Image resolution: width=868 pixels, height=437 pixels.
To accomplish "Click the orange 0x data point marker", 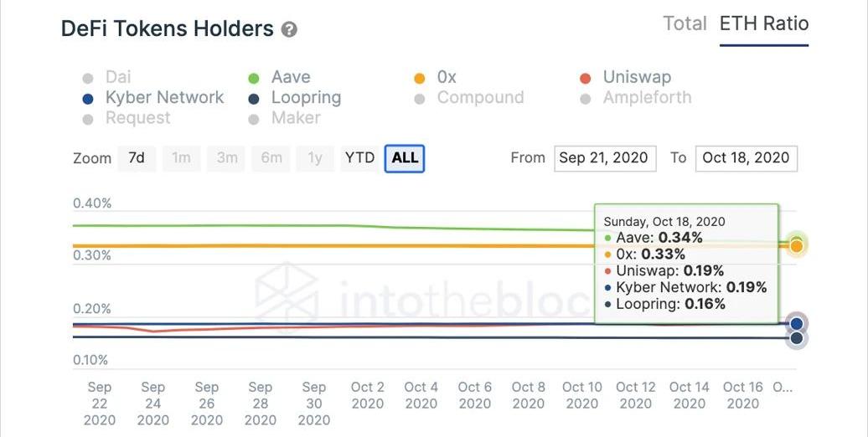I will [x=797, y=245].
